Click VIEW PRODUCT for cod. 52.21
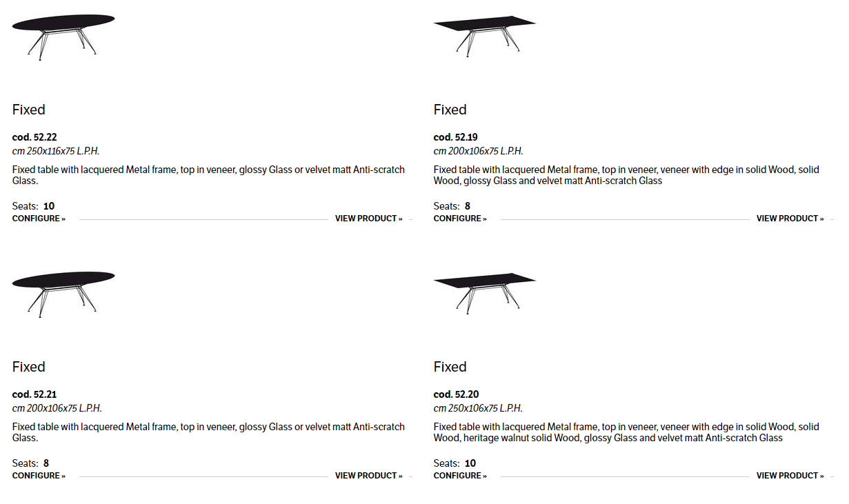 pyautogui.click(x=369, y=476)
